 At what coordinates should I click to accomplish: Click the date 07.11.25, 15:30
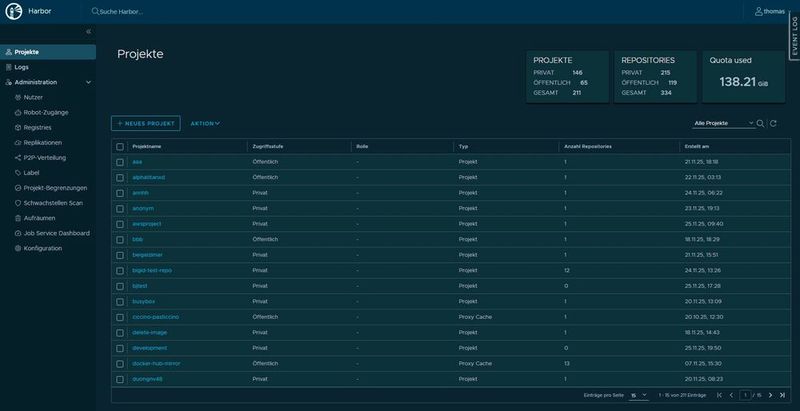704,364
